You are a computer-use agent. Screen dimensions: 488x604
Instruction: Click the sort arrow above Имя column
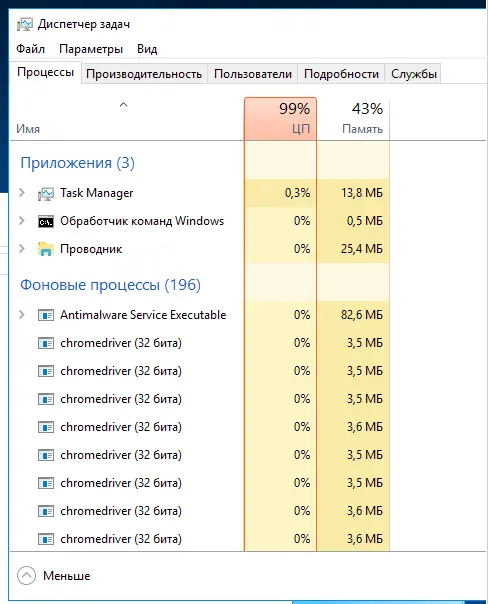[123, 104]
